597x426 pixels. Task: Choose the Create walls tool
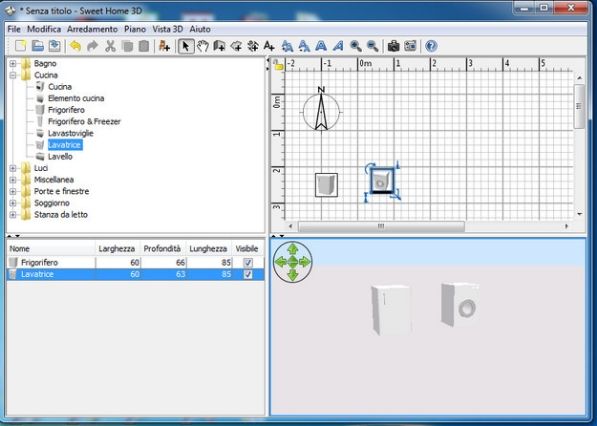tap(219, 46)
